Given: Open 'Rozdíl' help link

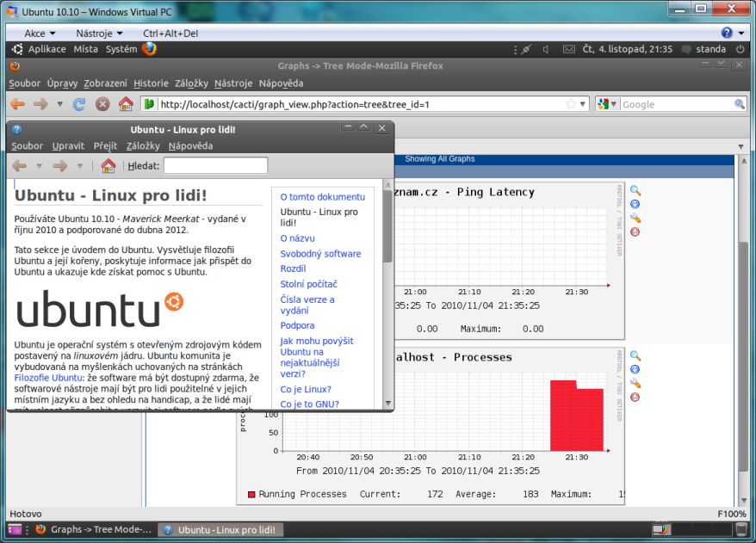Looking at the screenshot, I should click(x=293, y=268).
